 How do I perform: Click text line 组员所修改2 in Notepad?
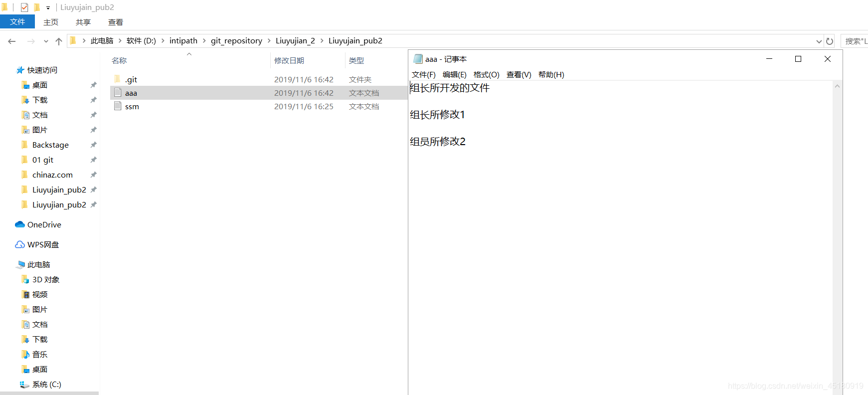point(438,142)
